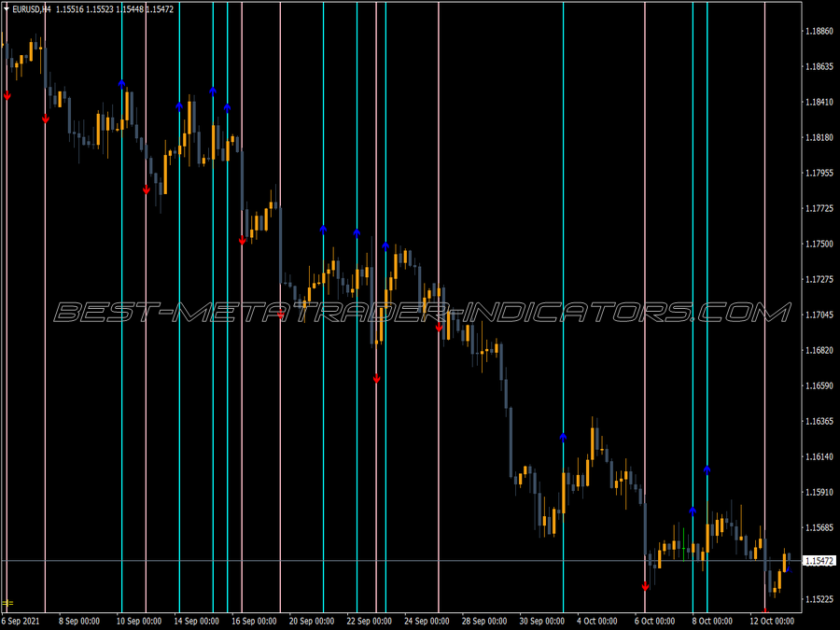Click price level 1.15225 on the price axis
Viewport: 840px width, 630px height.
(x=819, y=598)
